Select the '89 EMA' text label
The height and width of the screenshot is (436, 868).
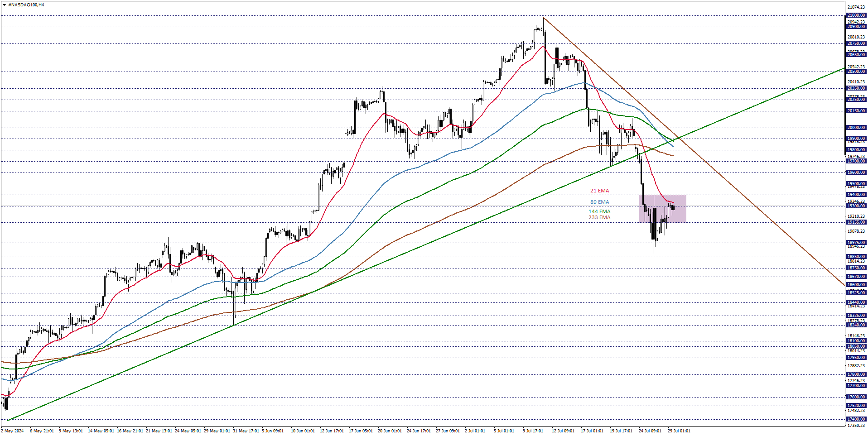[599, 202]
